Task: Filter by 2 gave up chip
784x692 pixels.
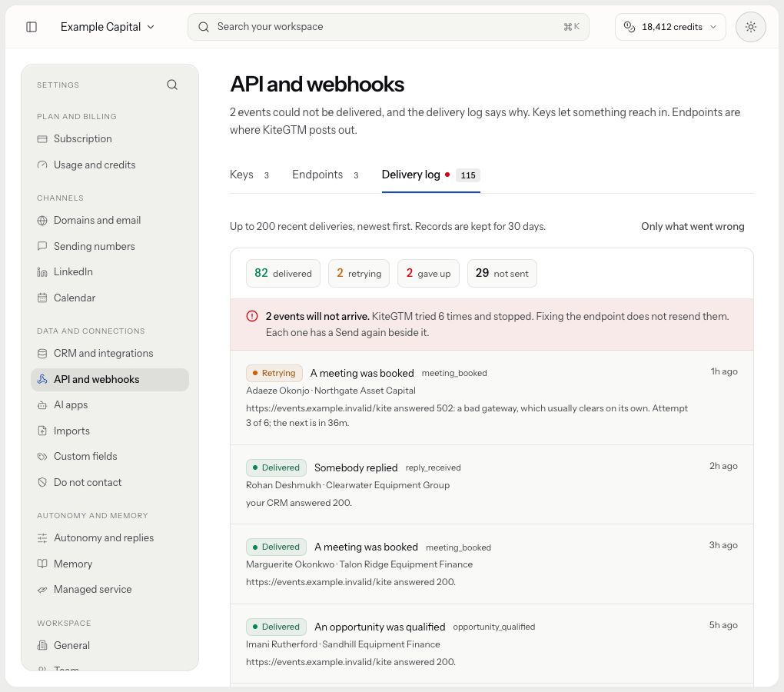Action: point(428,274)
